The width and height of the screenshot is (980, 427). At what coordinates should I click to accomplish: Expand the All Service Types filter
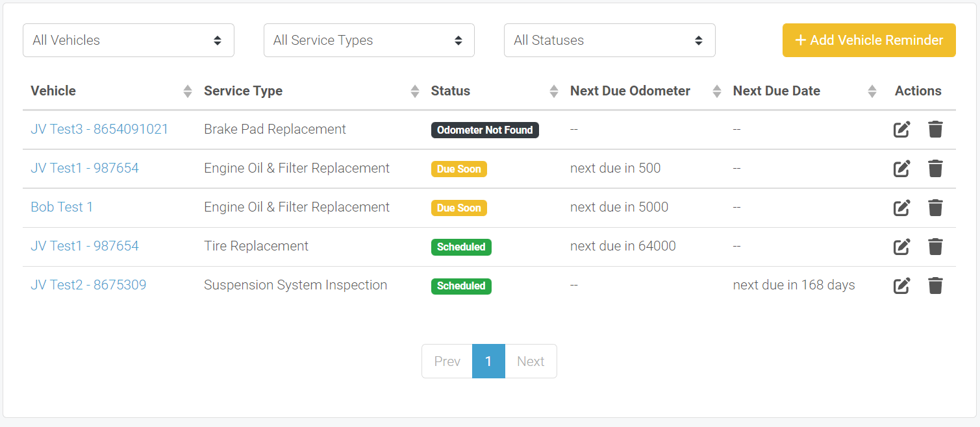click(369, 40)
